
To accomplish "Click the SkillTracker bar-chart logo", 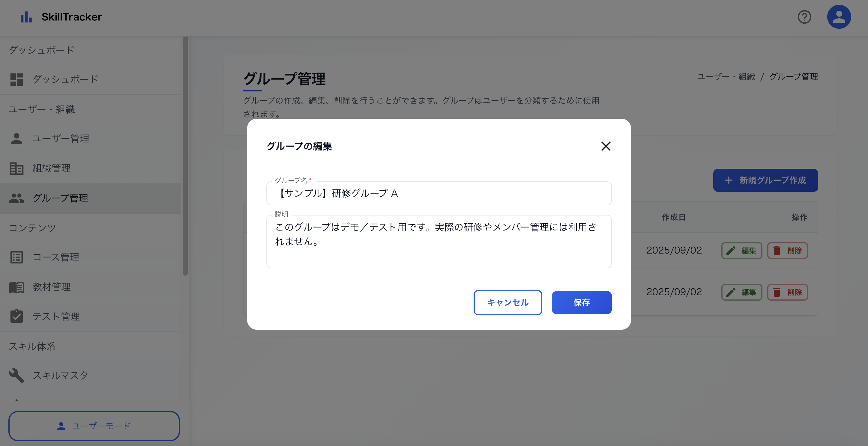I will tap(25, 16).
